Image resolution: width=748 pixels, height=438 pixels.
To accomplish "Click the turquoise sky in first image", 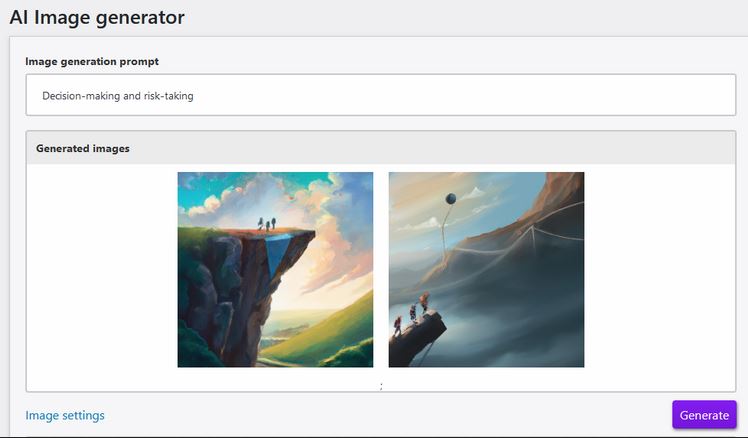I will [x=200, y=191].
